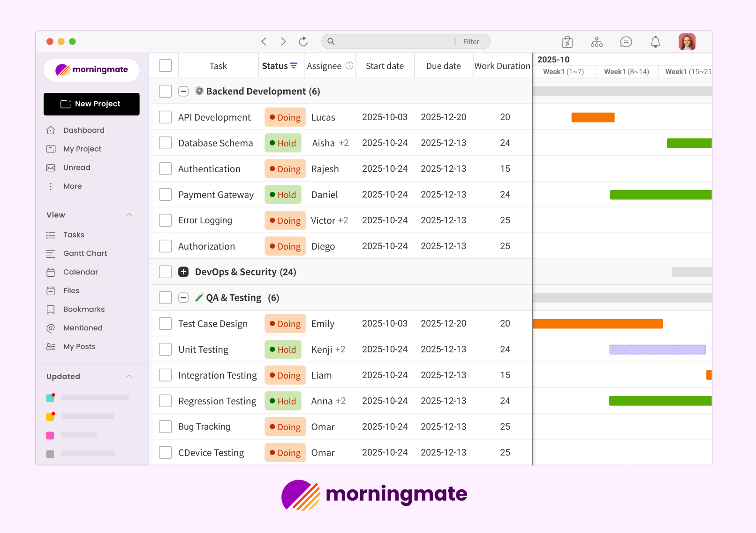
Task: Select the purple dashed Unit Testing bar
Action: pos(658,350)
